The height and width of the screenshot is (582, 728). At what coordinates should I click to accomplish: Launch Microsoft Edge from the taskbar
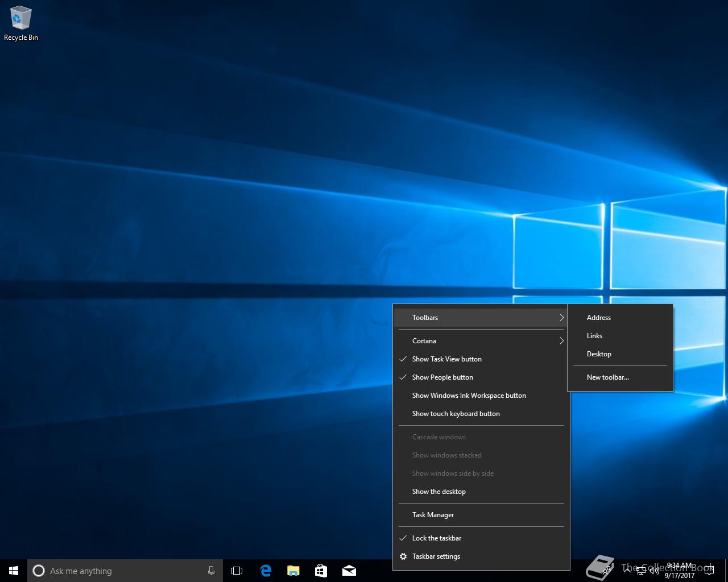pos(266,571)
